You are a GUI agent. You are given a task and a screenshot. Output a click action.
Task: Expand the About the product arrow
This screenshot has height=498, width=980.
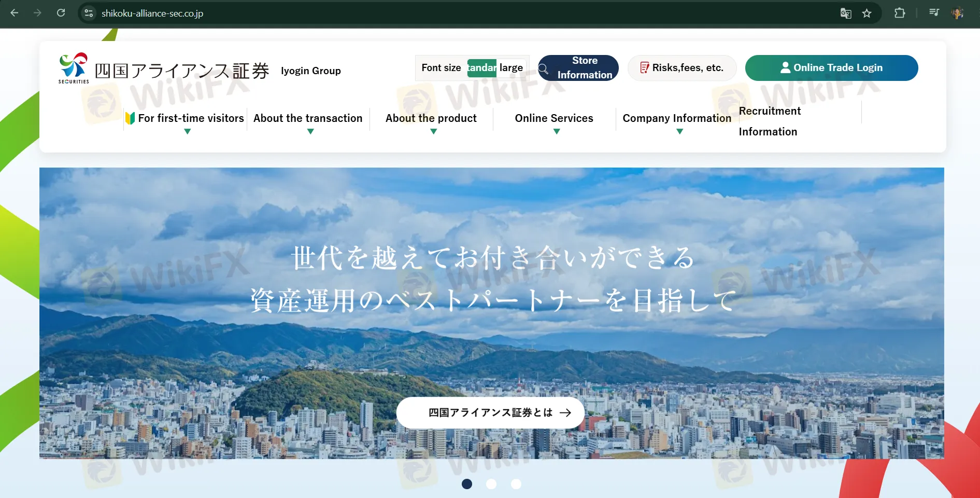pos(434,132)
